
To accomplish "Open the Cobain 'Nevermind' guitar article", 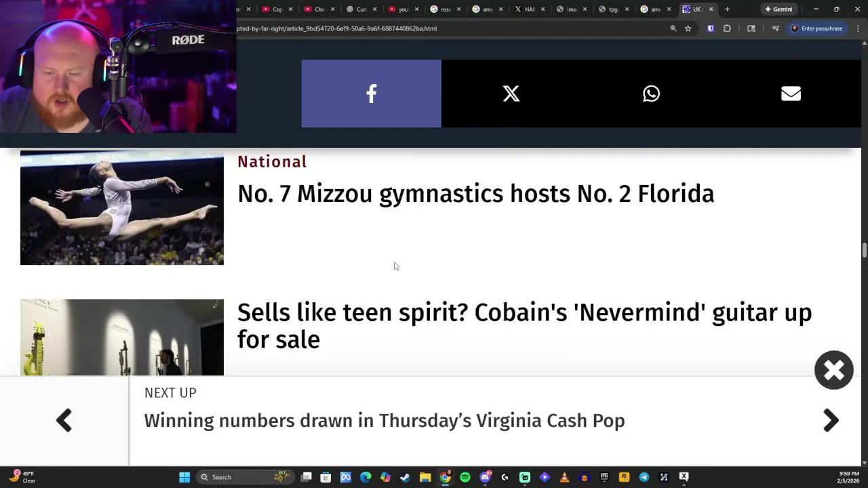I will pyautogui.click(x=524, y=325).
